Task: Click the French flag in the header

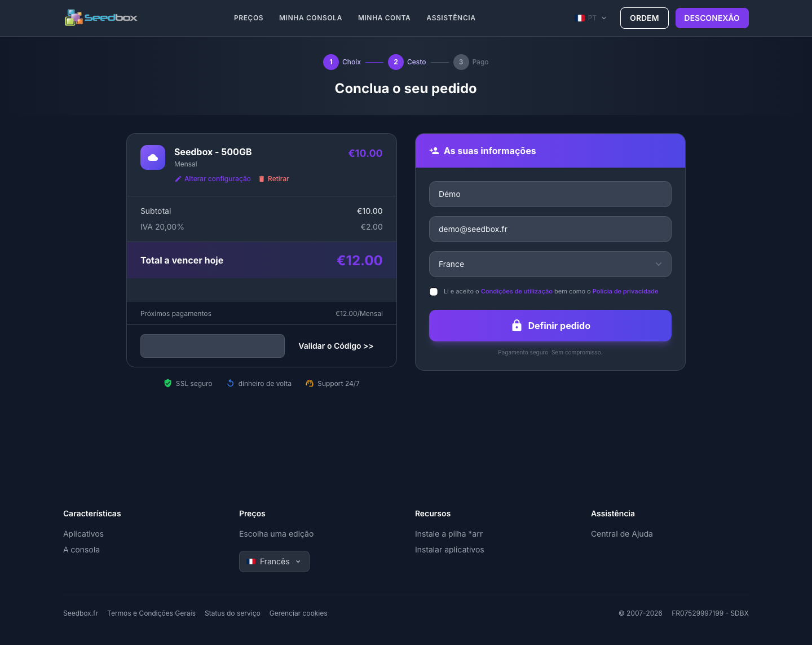Action: 580,18
